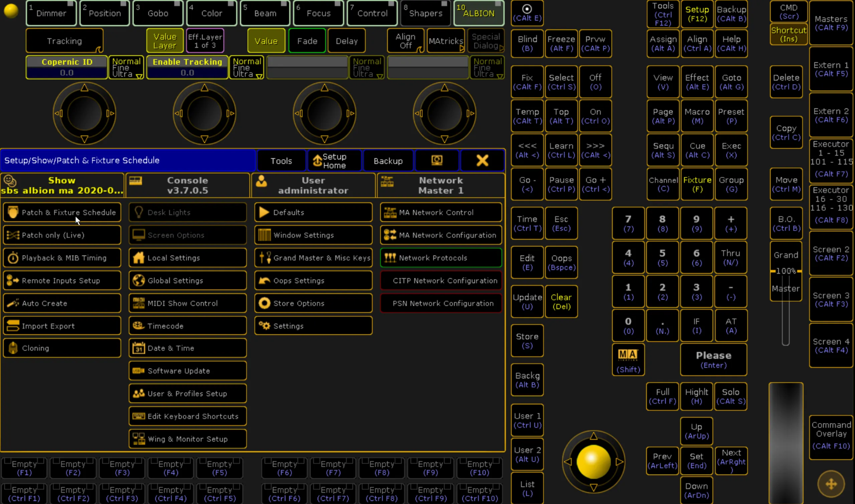Switch to User administrator tab
This screenshot has width=855, height=504.
coord(313,186)
